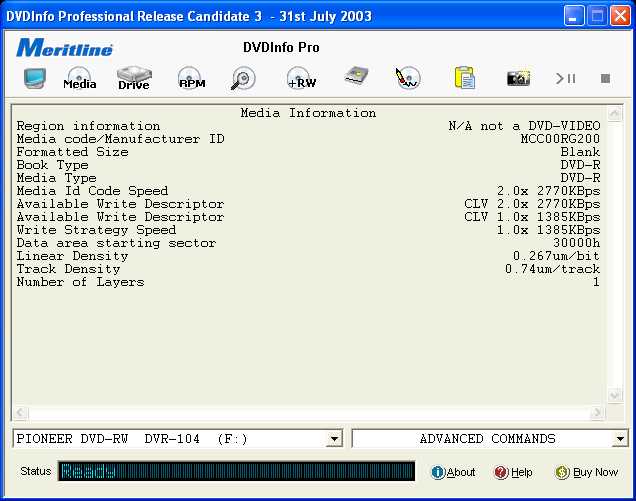Click the horizontal scrollbar left arrow
The height and width of the screenshot is (501, 636).
20,413
